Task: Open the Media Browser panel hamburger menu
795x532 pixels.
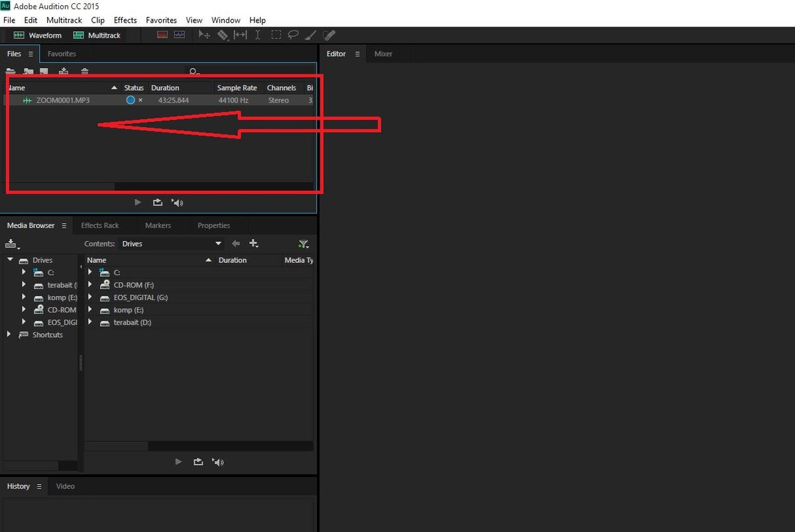Action: pyautogui.click(x=64, y=226)
